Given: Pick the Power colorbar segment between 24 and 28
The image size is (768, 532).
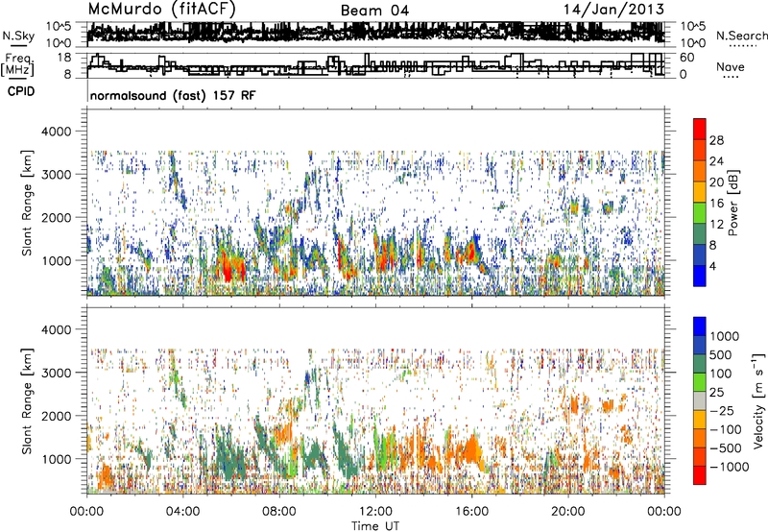Looking at the screenshot, I should point(700,150).
